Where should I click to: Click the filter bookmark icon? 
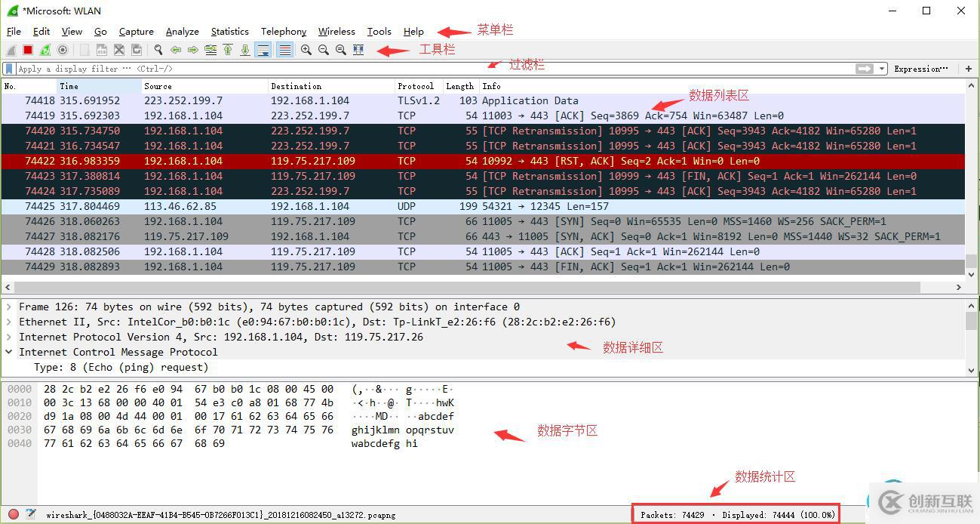(9, 69)
